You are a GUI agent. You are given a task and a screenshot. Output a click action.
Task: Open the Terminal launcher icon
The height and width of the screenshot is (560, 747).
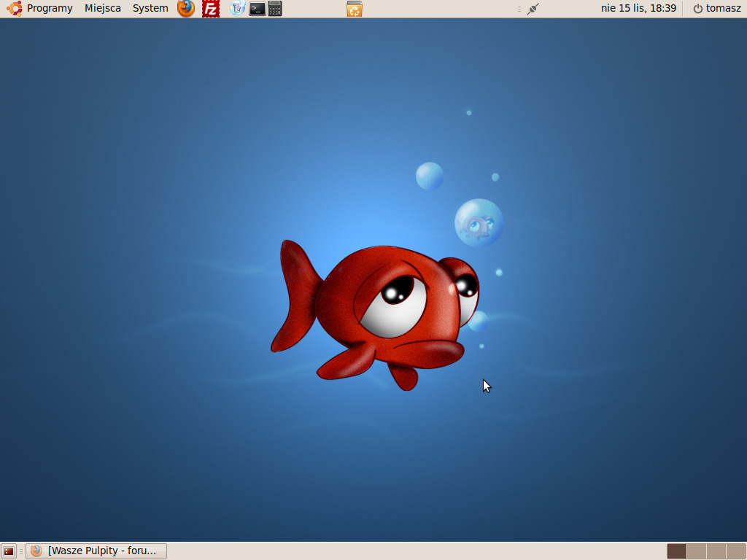[x=257, y=9]
